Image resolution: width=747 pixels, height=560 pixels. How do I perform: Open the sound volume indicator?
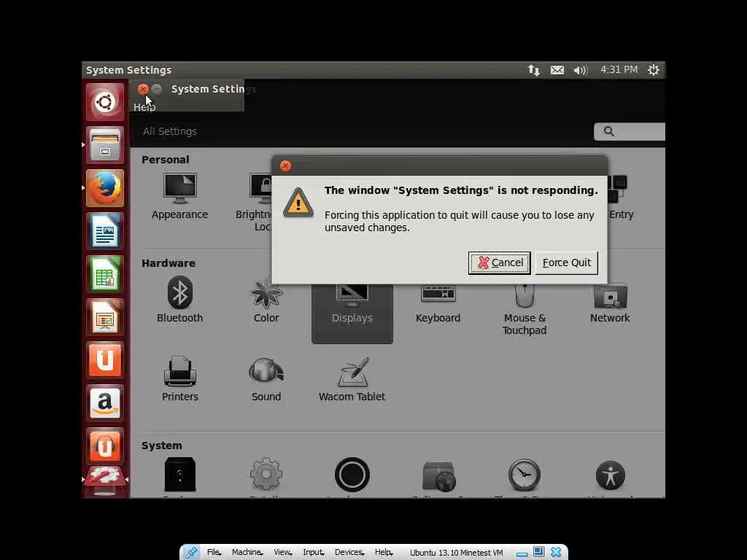[580, 70]
